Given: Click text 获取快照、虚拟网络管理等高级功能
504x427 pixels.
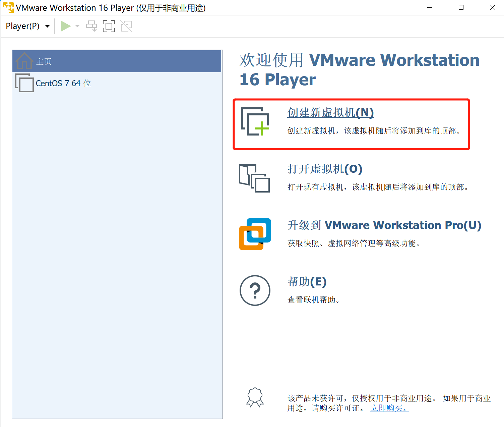Looking at the screenshot, I should pos(354,244).
